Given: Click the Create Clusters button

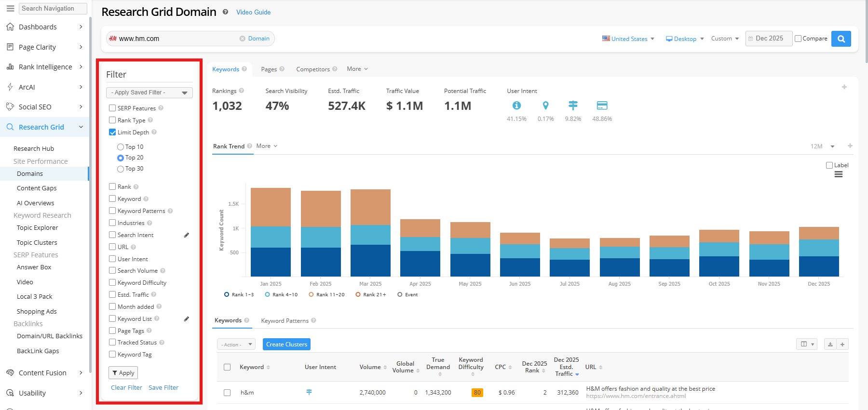Looking at the screenshot, I should point(286,344).
